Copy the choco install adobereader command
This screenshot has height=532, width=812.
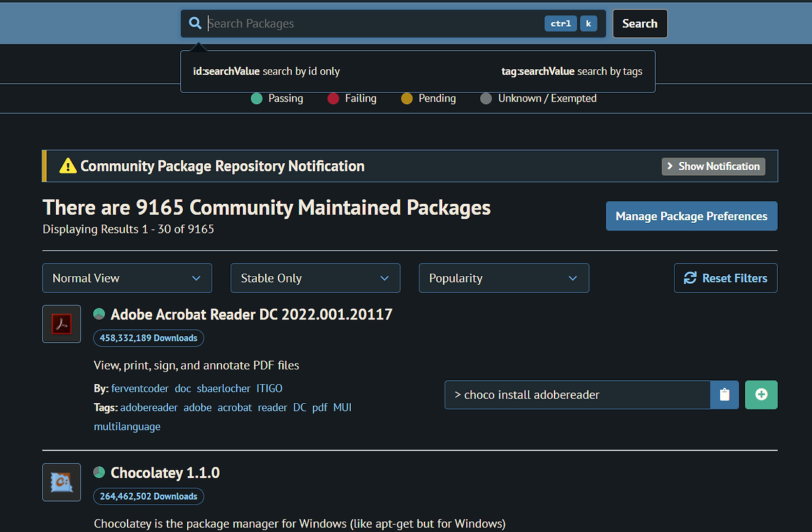[724, 395]
